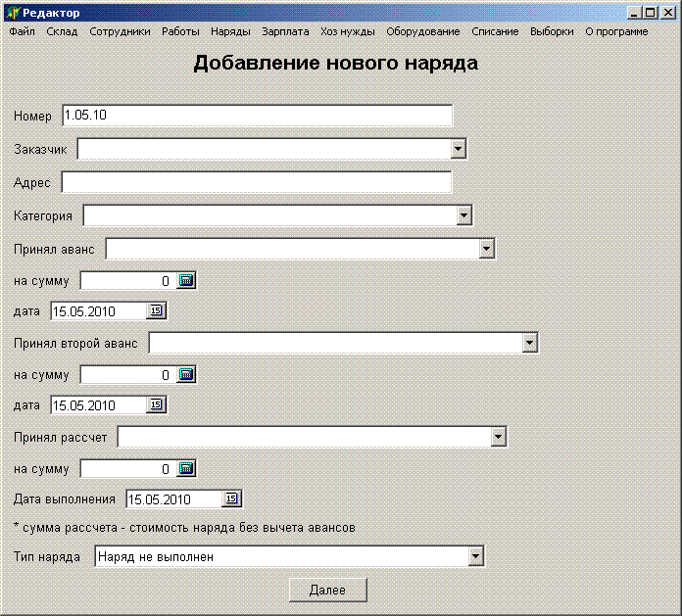682x616 pixels.
Task: Open calendar picker for Дата выполнения
Action: pos(231,499)
